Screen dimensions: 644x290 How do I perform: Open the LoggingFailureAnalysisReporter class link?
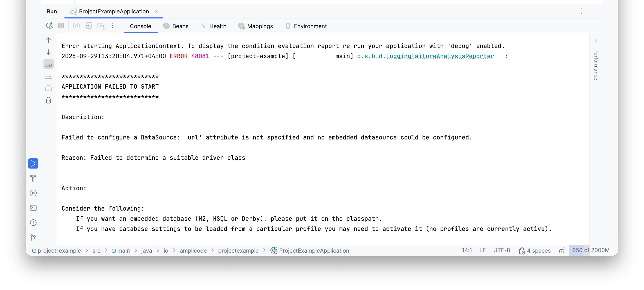(x=440, y=56)
